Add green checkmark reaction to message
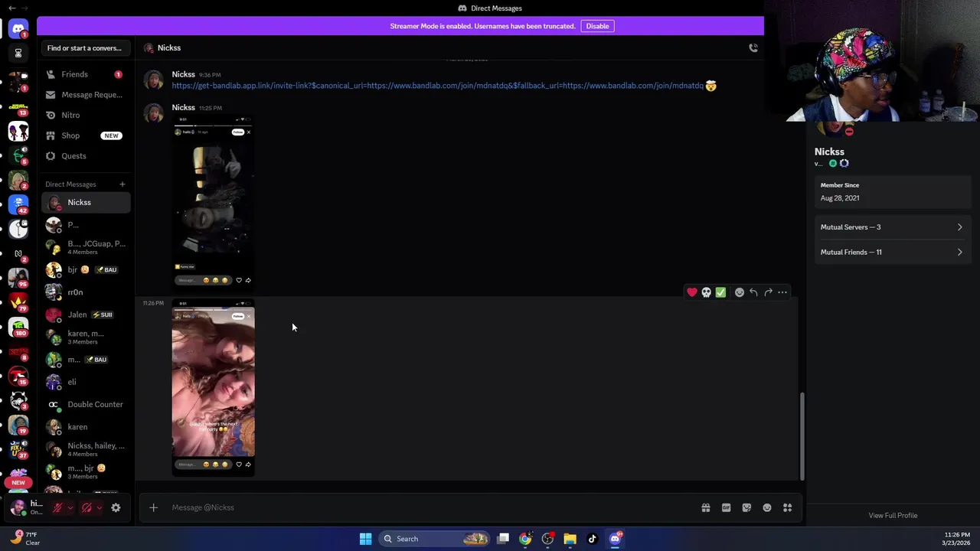The width and height of the screenshot is (980, 551). 720,292
